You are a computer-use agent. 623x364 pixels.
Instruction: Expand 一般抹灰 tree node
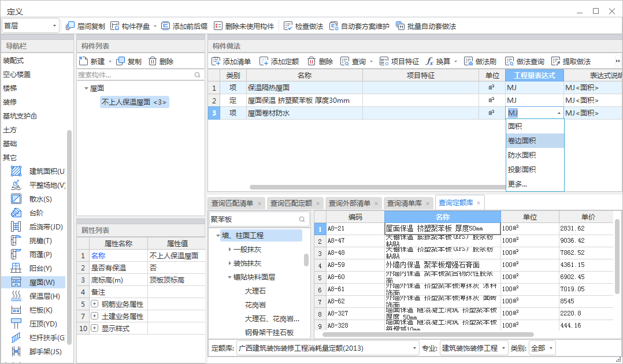[229, 250]
